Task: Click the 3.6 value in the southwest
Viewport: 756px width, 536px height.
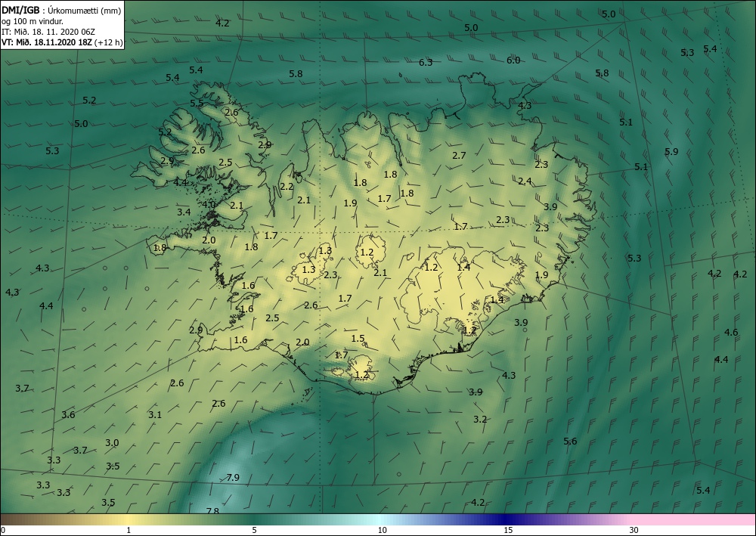Action: (69, 414)
